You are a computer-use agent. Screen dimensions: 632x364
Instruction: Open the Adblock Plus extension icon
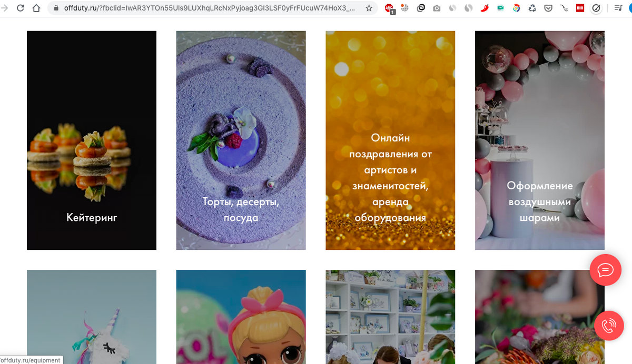pos(389,8)
